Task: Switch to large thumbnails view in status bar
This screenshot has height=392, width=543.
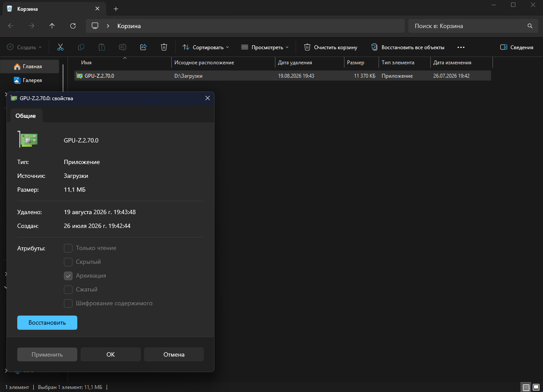Action: click(536, 387)
